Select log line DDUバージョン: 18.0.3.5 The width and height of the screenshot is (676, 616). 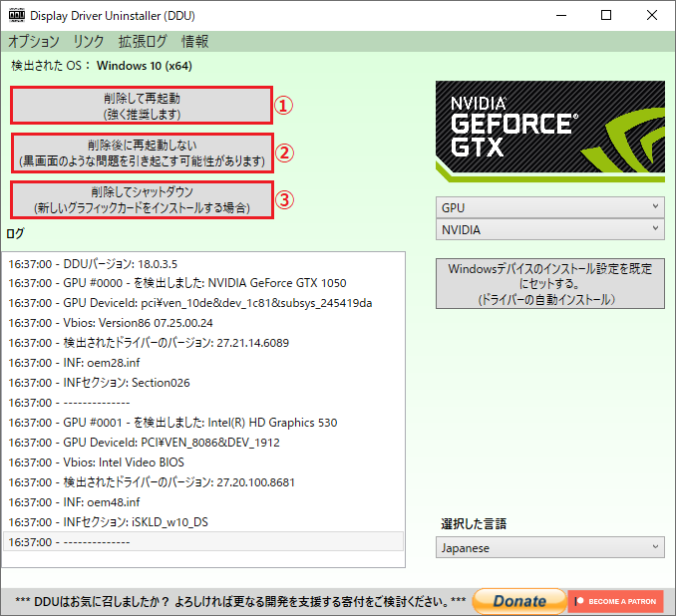coord(203,264)
